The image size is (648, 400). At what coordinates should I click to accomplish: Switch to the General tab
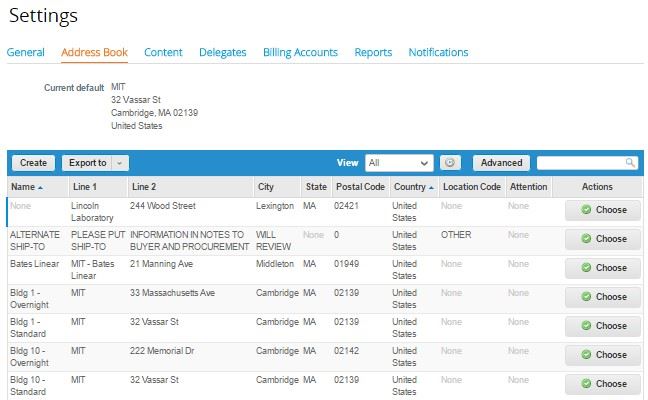[x=25, y=52]
